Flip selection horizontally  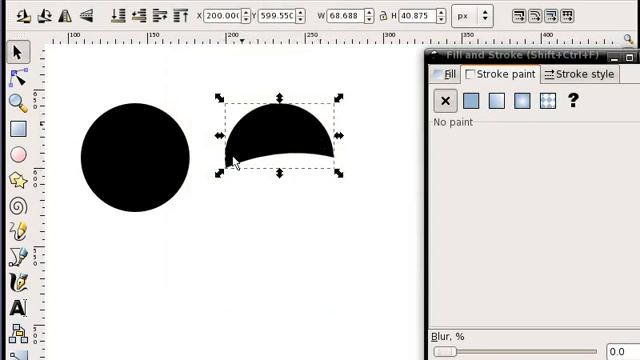(65, 16)
